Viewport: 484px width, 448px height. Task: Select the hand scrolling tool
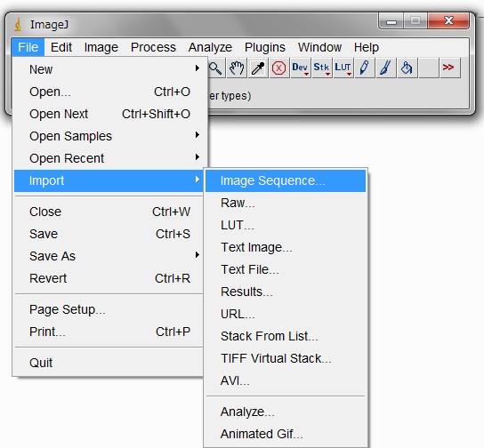(x=237, y=68)
